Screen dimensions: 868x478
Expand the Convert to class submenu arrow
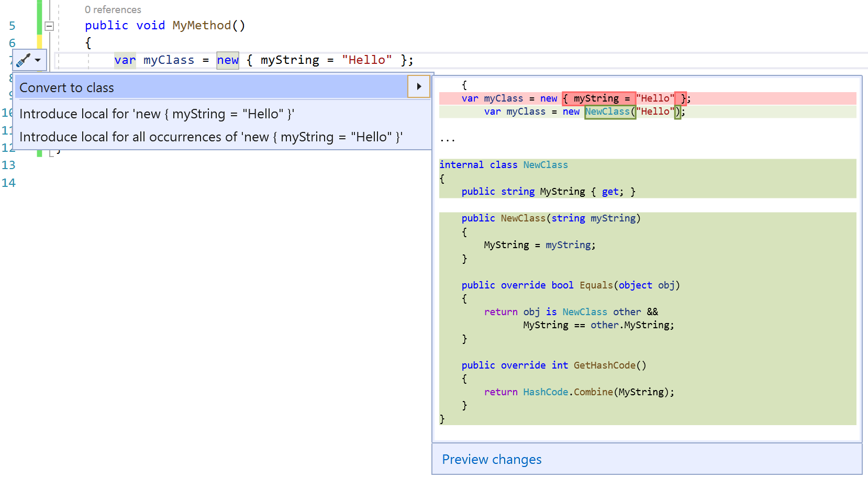coord(418,86)
